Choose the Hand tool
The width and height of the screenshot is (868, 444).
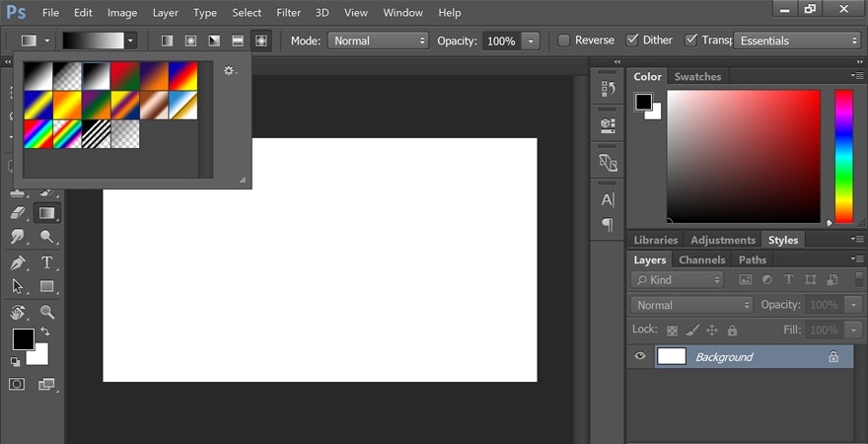[x=18, y=312]
